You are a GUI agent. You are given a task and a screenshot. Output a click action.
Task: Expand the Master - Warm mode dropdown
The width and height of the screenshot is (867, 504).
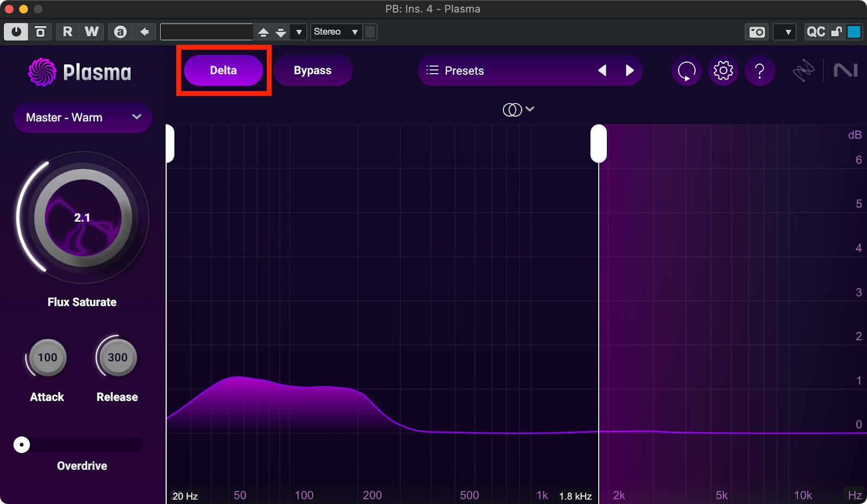(x=82, y=118)
